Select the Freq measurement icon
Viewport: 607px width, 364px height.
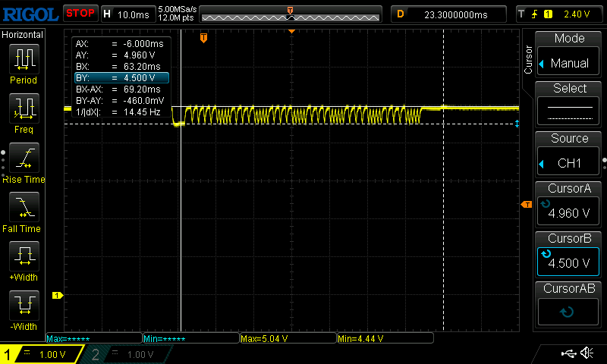(x=24, y=108)
